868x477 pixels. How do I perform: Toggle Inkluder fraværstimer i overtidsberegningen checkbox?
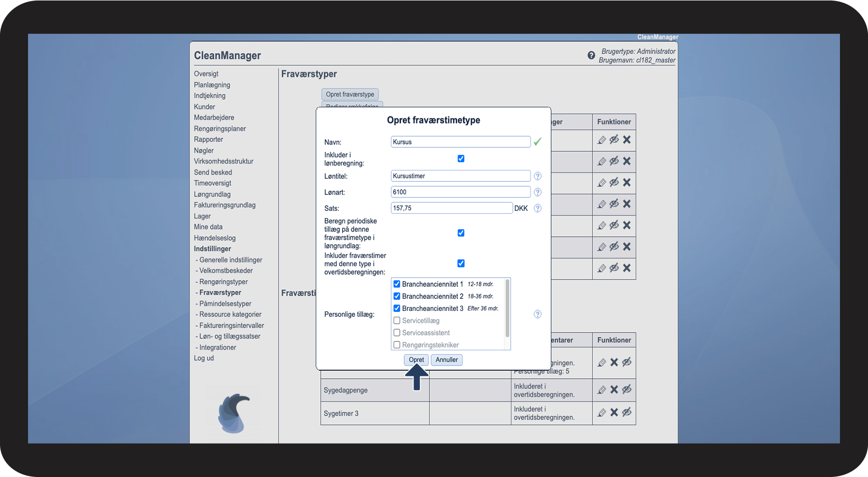point(461,263)
